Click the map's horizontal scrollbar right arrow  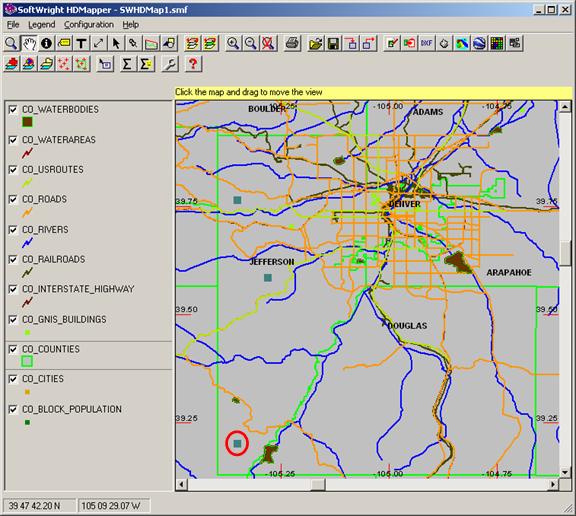click(553, 485)
